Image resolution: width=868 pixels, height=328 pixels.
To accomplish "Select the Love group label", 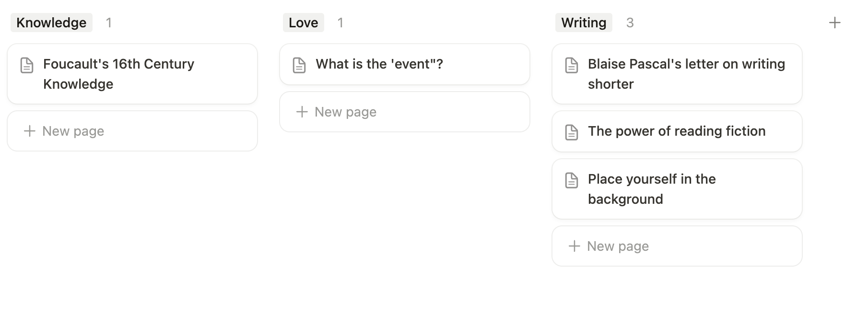I will (303, 22).
